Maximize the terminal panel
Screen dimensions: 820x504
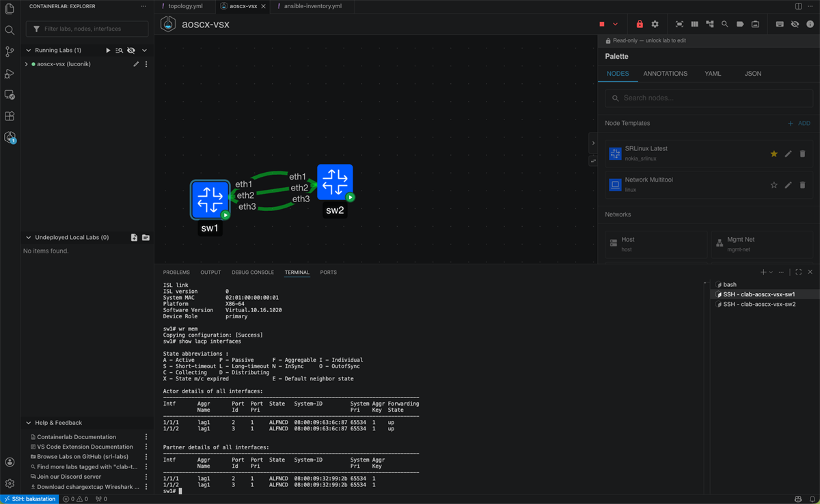pyautogui.click(x=798, y=272)
